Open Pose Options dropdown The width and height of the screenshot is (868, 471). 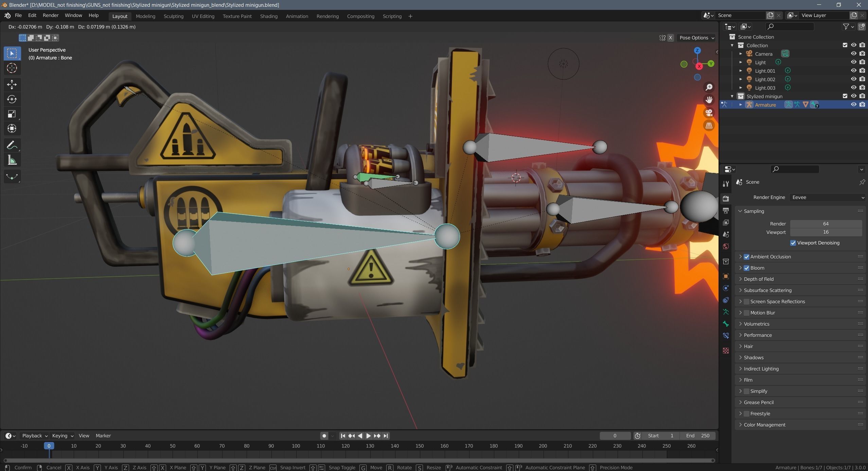coord(697,38)
